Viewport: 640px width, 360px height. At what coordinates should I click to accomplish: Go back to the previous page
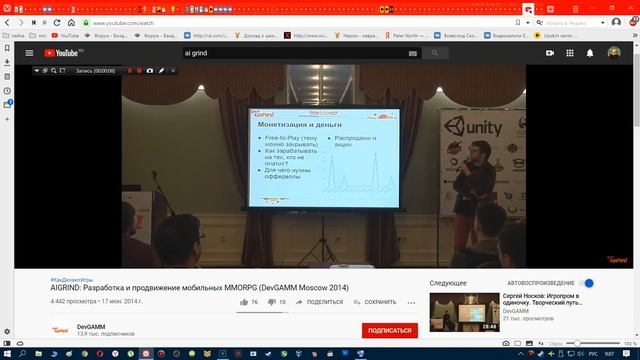(7, 23)
